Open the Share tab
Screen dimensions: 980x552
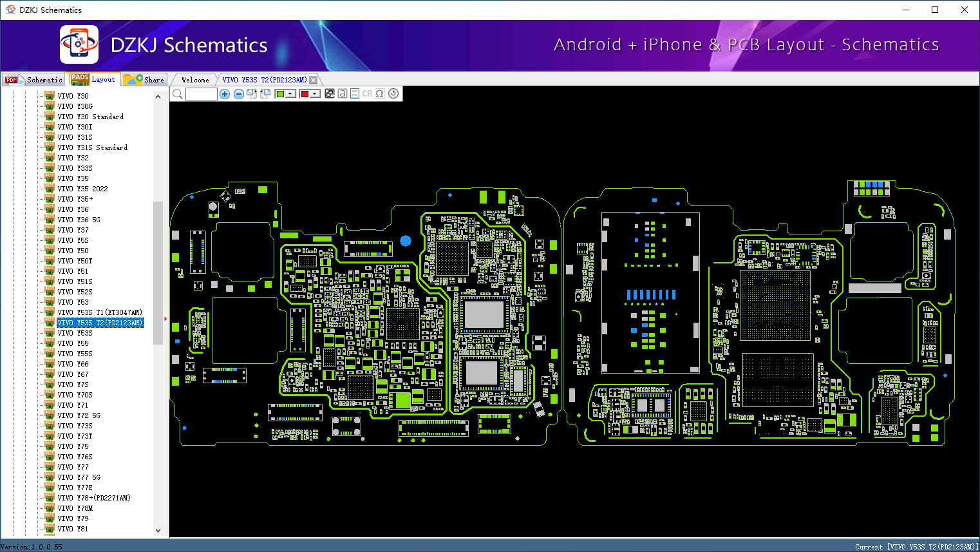[144, 80]
